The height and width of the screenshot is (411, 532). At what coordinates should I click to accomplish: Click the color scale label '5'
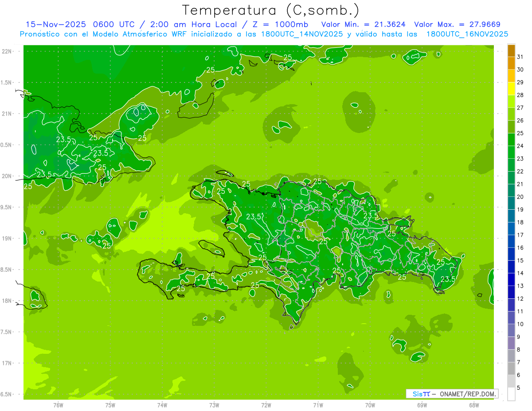tap(519, 388)
